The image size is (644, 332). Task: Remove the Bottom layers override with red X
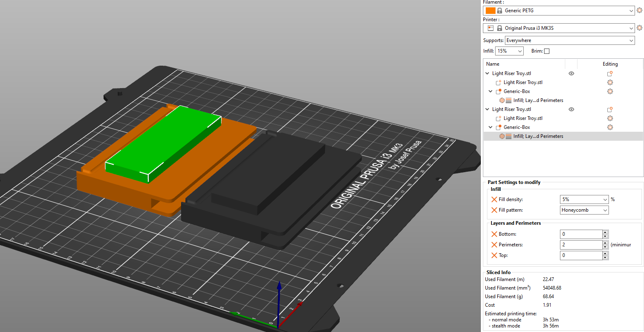point(494,234)
